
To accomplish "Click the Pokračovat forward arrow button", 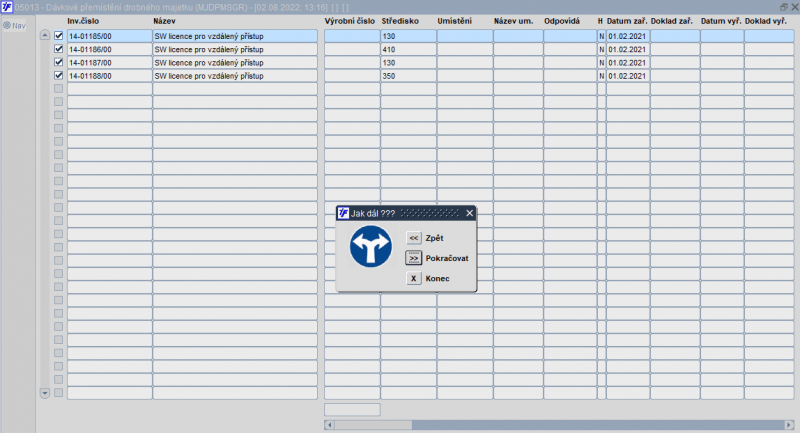I will coord(414,258).
